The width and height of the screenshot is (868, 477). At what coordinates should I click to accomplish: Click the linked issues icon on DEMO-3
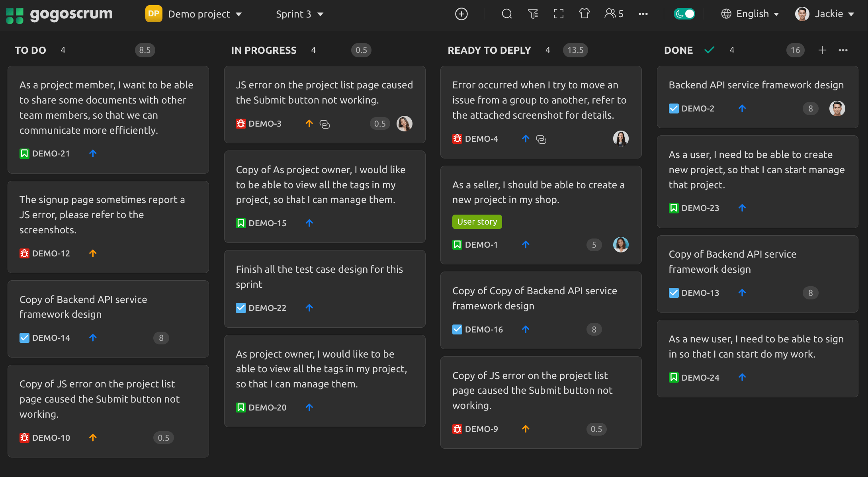tap(325, 124)
